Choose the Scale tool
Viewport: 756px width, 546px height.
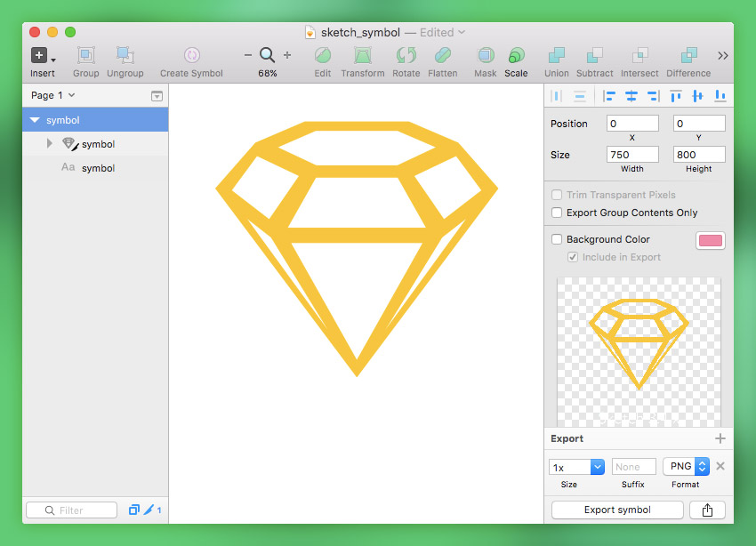[516, 56]
